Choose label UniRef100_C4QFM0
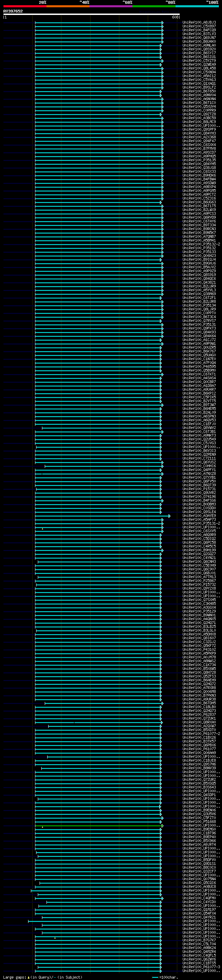Screen dimensions: 222x980 coord(199,898)
